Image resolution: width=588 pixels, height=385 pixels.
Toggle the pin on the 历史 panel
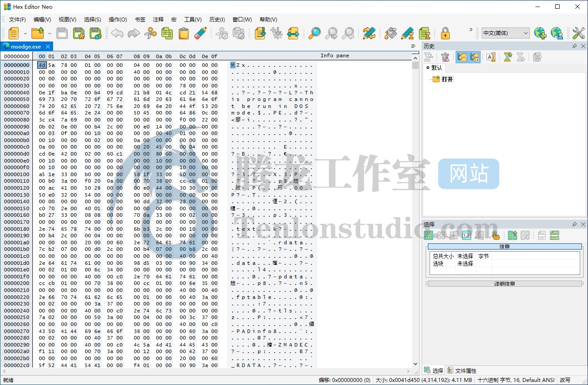[x=574, y=46]
